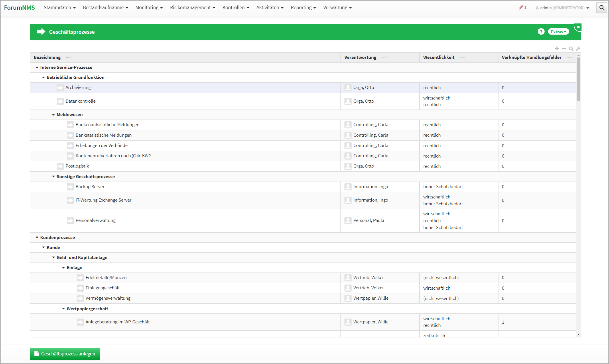Open table settings wrench icon
The height and width of the screenshot is (364, 609).
[x=578, y=49]
